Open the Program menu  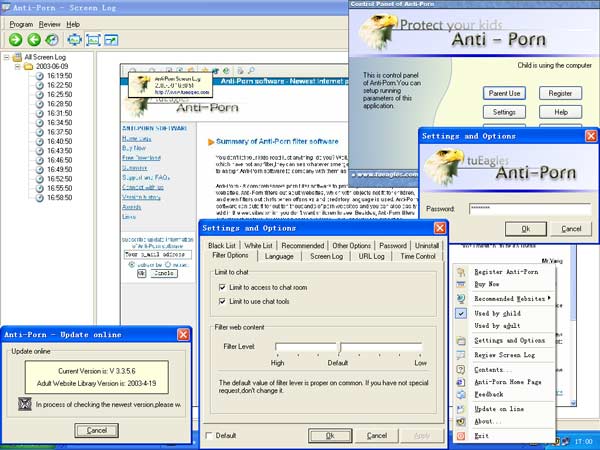pos(21,24)
